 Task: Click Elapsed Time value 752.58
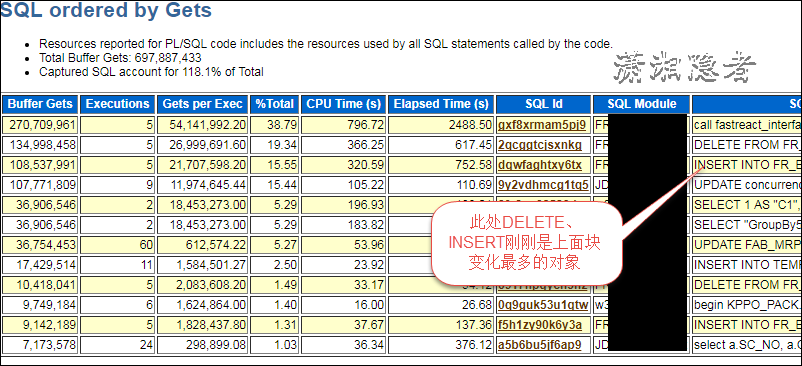[473, 165]
